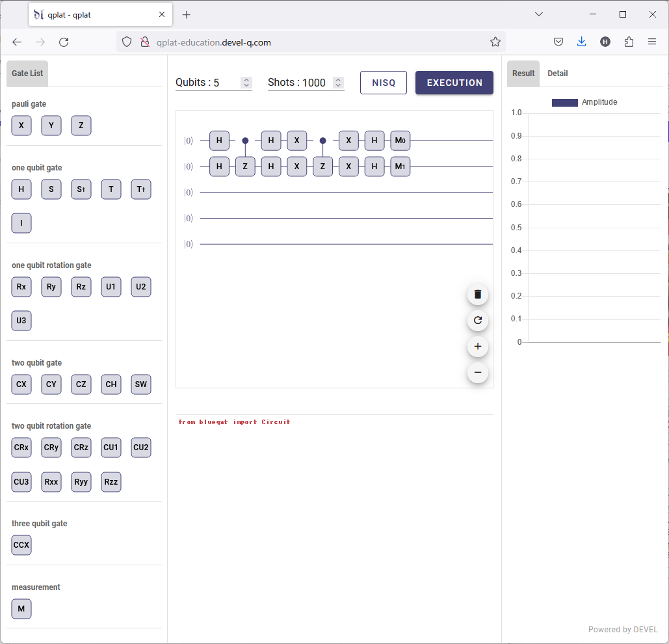This screenshot has width=669, height=644.
Task: Choose the Ry rotation gate
Action: (x=51, y=287)
